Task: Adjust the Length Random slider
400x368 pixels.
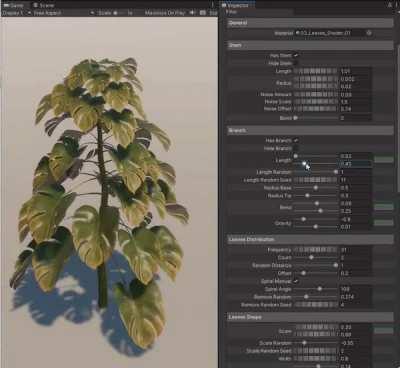Action: tap(316, 172)
